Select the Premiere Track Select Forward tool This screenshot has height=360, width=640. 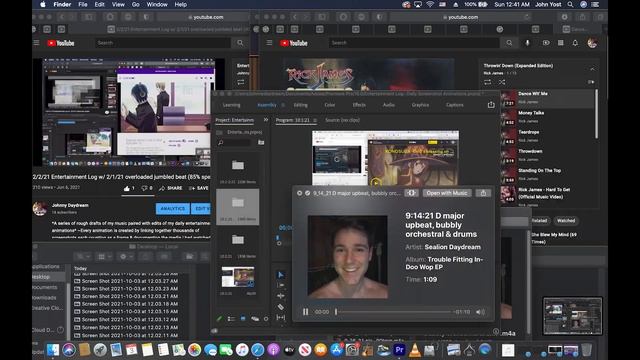coord(281,285)
